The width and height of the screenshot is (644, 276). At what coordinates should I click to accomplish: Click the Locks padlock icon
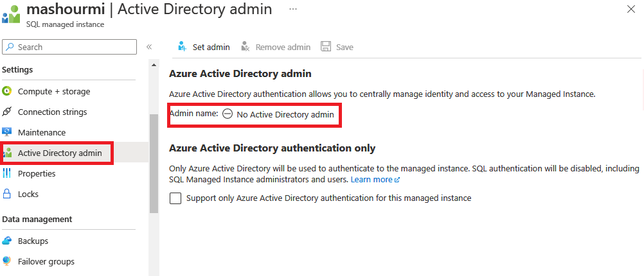tap(7, 194)
